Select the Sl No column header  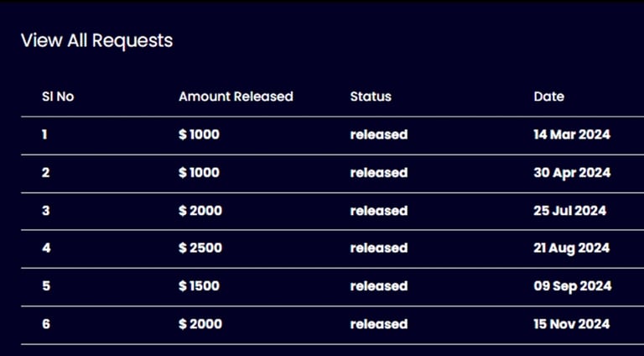point(58,97)
